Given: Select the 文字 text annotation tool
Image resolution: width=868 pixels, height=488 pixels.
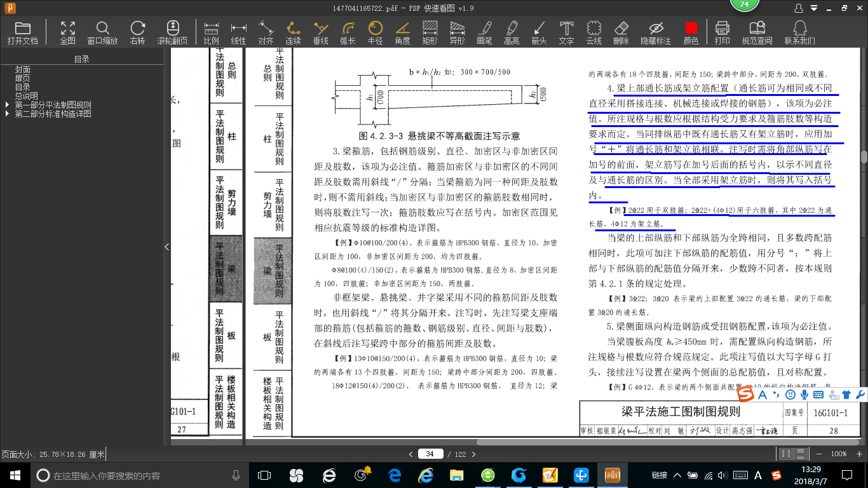Looking at the screenshot, I should point(566,32).
